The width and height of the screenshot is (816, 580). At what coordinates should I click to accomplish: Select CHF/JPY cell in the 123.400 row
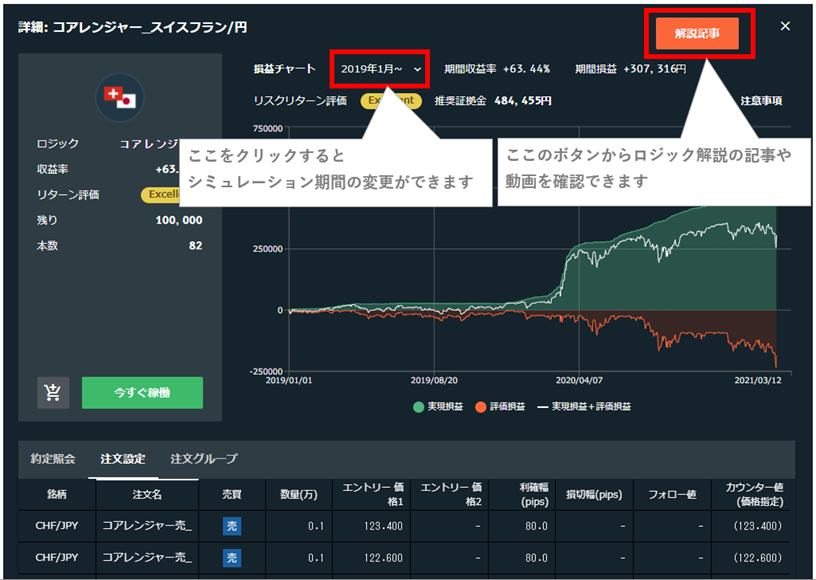[57, 526]
